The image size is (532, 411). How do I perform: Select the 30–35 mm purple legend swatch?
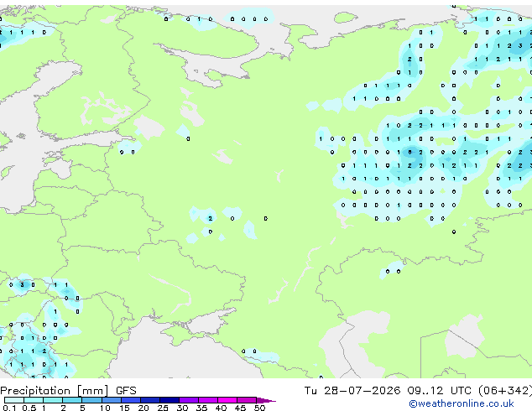click(189, 400)
